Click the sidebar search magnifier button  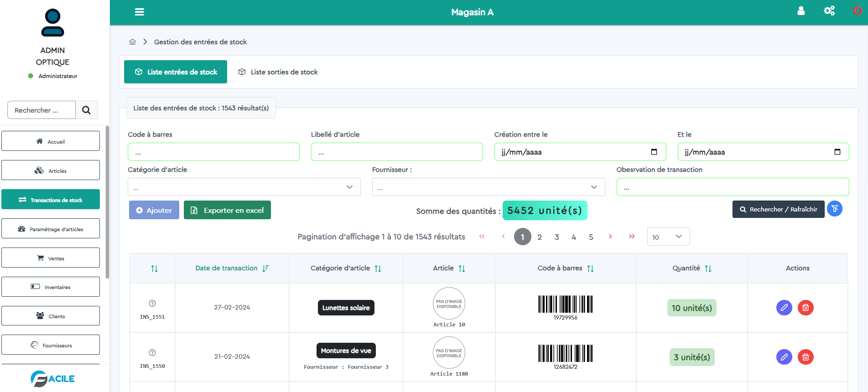(x=86, y=110)
